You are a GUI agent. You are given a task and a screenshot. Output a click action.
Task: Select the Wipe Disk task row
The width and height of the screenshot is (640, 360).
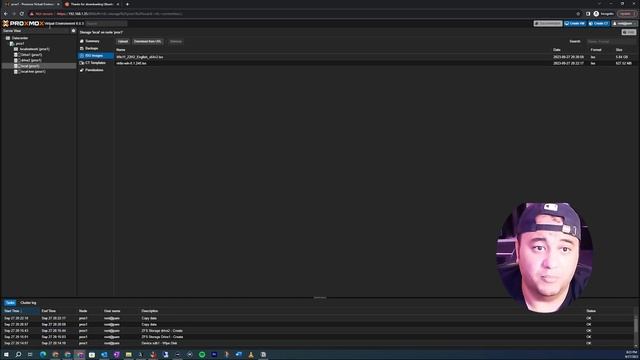click(x=318, y=343)
